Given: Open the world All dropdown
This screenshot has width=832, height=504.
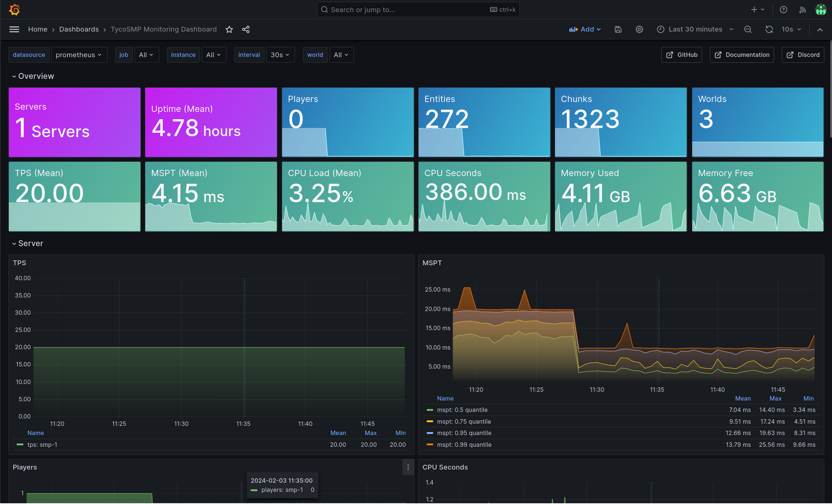Looking at the screenshot, I should click(341, 55).
